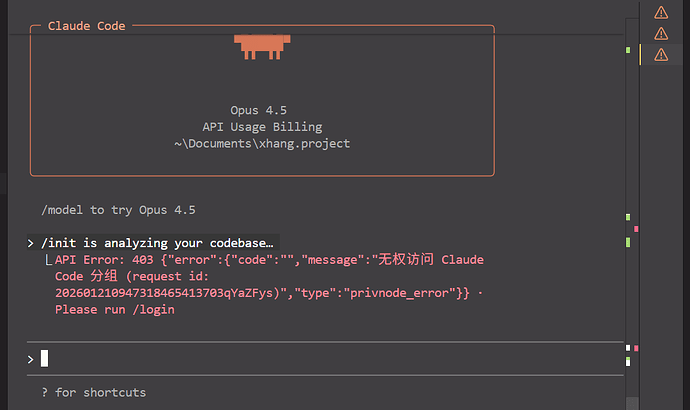Click the API Usage Billing text
This screenshot has width=690, height=410.
[x=261, y=127]
